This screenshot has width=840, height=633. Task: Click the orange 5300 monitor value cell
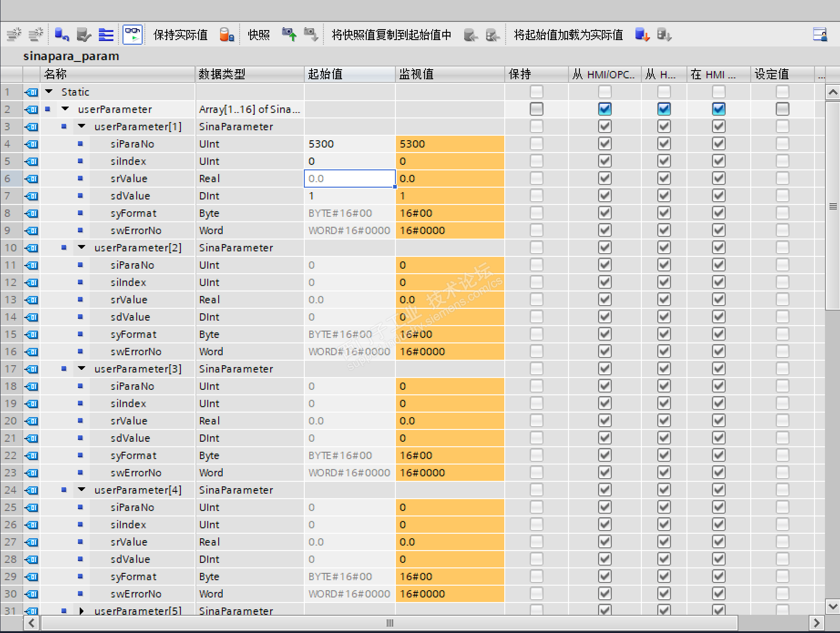[x=450, y=144]
